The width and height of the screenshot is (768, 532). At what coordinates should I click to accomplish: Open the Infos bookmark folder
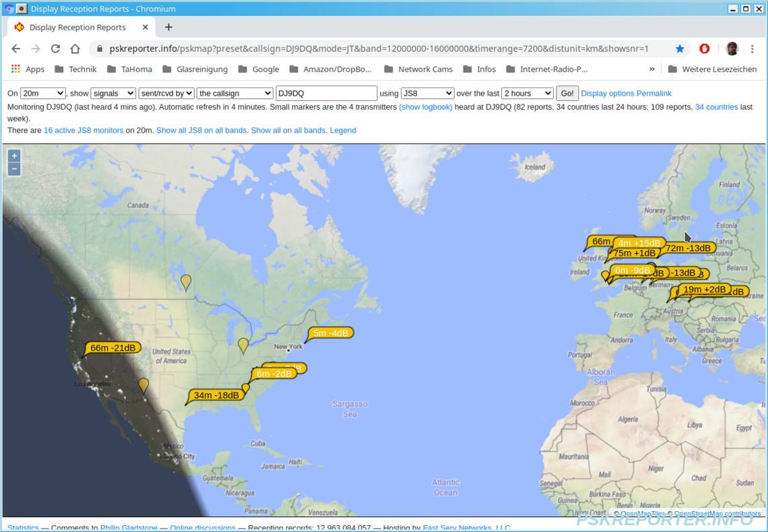tap(480, 69)
